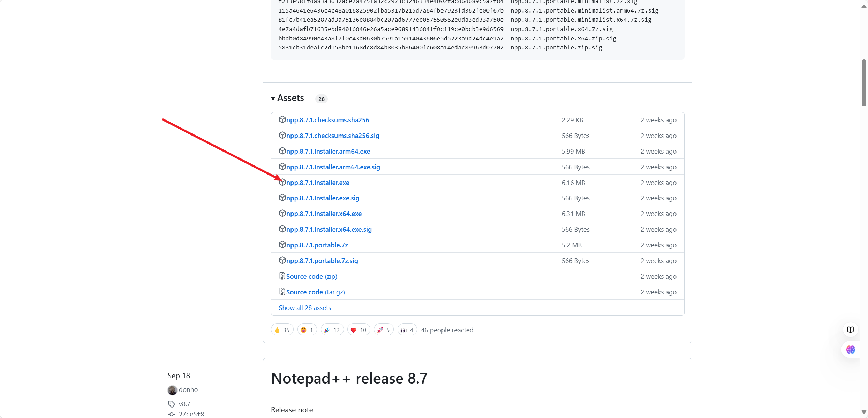
Task: Click the scrollbar down arrow
Action: pyautogui.click(x=864, y=412)
